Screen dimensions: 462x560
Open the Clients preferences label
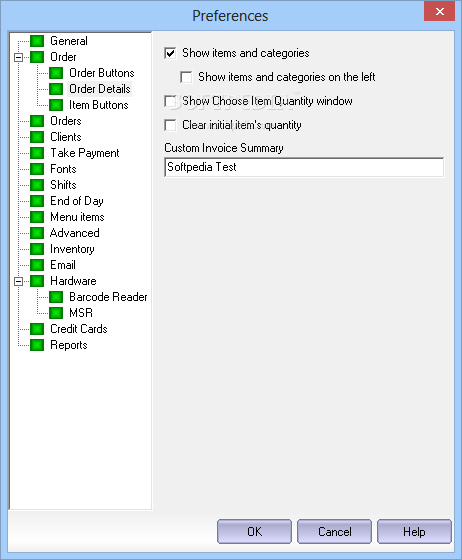pyautogui.click(x=66, y=137)
